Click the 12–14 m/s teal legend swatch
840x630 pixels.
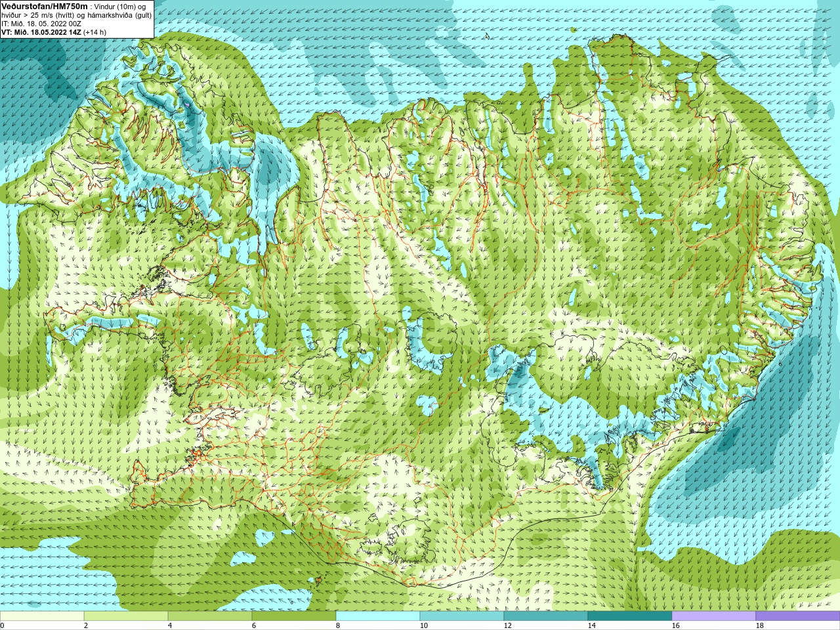[546, 616]
